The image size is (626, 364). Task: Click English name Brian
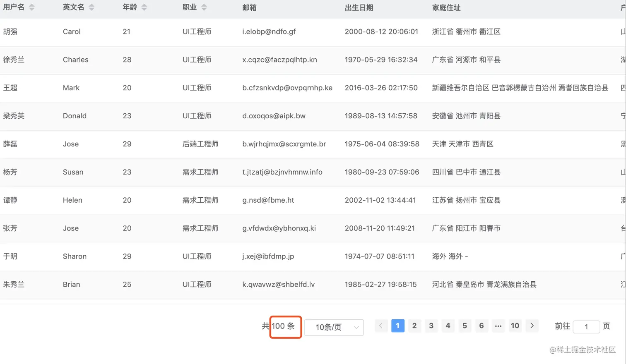71,285
